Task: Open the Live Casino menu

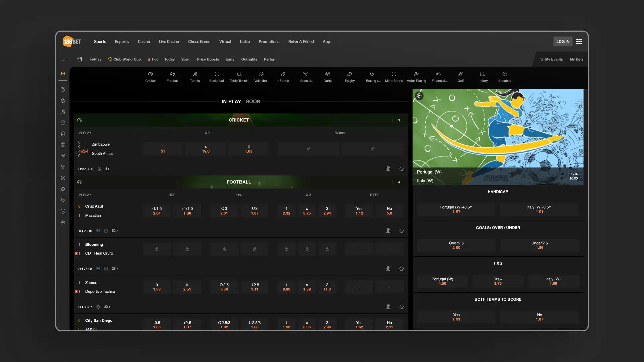Action: click(169, 42)
